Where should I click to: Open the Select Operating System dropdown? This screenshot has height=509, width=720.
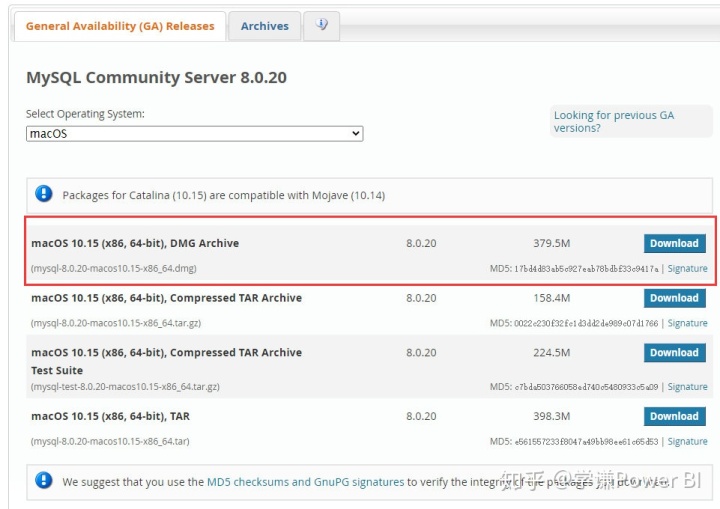(x=195, y=134)
